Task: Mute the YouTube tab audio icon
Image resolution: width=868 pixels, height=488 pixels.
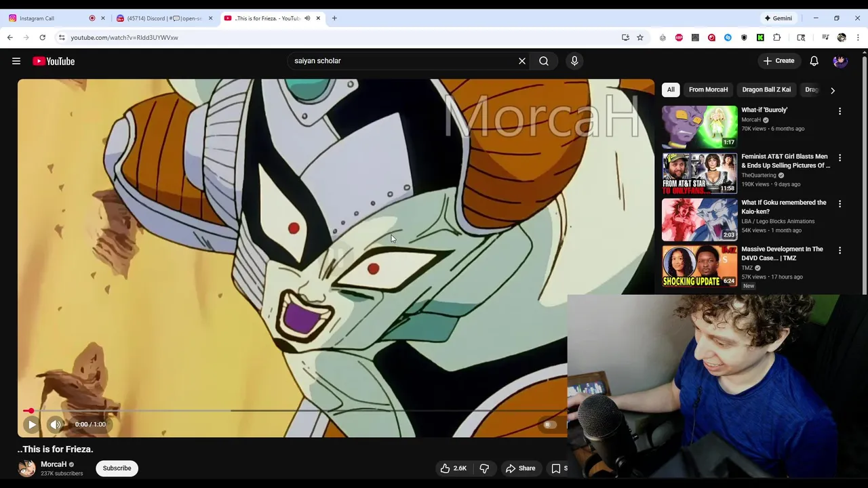Action: click(307, 18)
